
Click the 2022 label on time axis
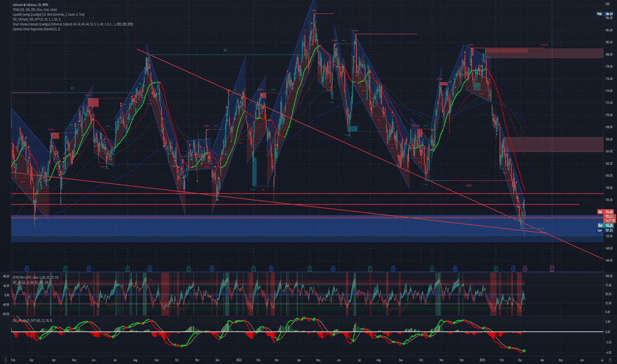point(239,360)
